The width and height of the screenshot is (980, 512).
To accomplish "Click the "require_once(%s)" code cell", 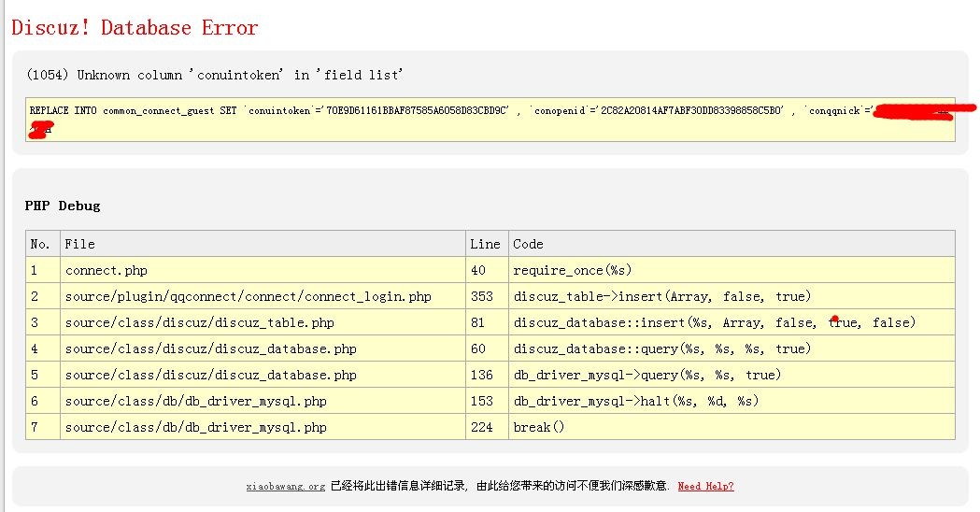I will pyautogui.click(x=572, y=270).
